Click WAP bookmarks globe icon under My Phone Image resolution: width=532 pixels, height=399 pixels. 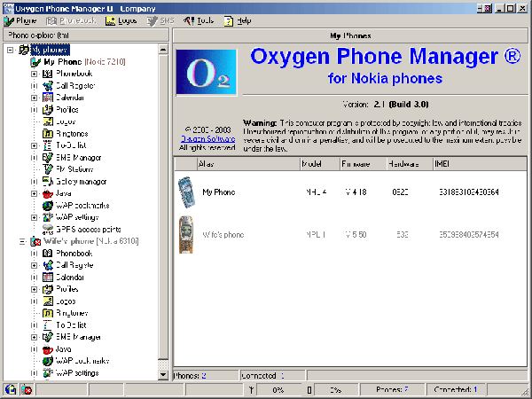[48, 206]
